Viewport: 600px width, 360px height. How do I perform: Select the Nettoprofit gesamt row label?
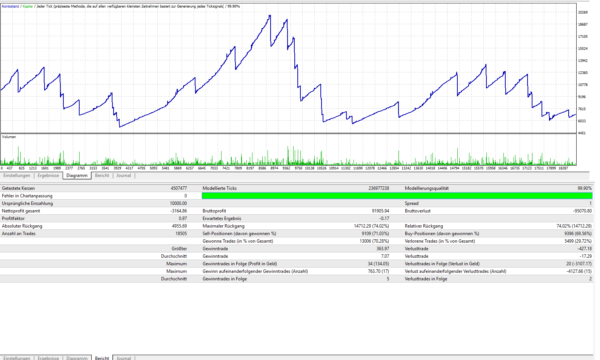coord(21,211)
